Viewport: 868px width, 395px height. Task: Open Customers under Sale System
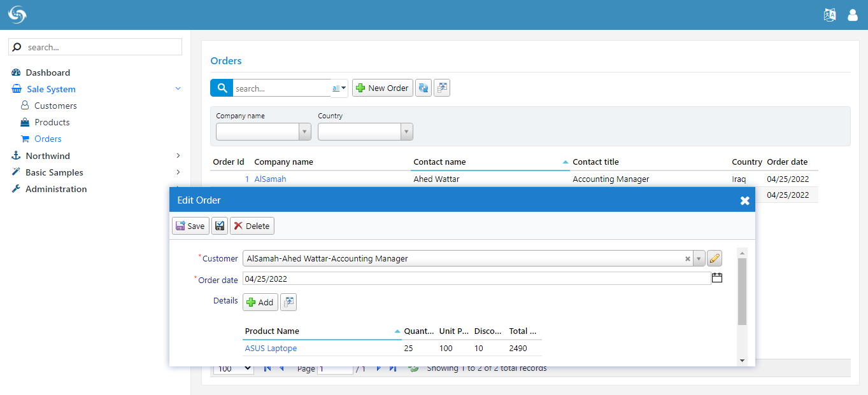55,106
